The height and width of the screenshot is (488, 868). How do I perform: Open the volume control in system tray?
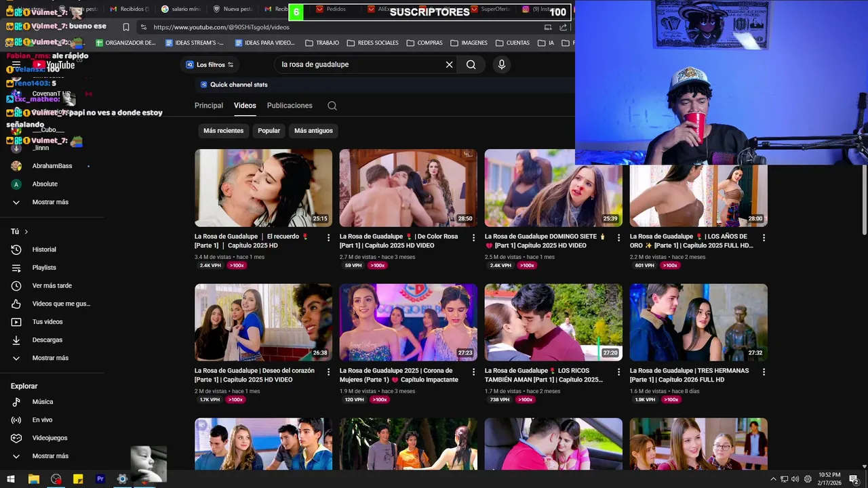(x=795, y=479)
